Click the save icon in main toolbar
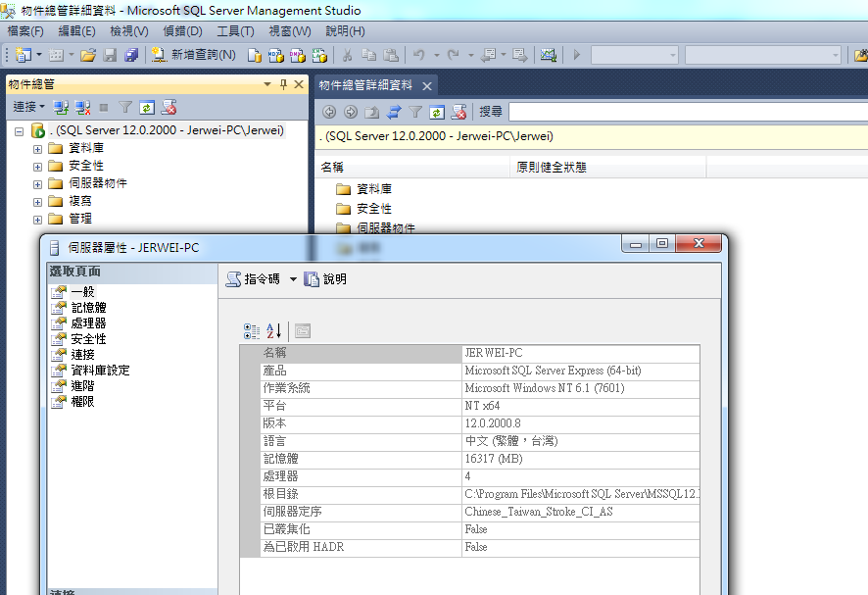 coord(110,55)
